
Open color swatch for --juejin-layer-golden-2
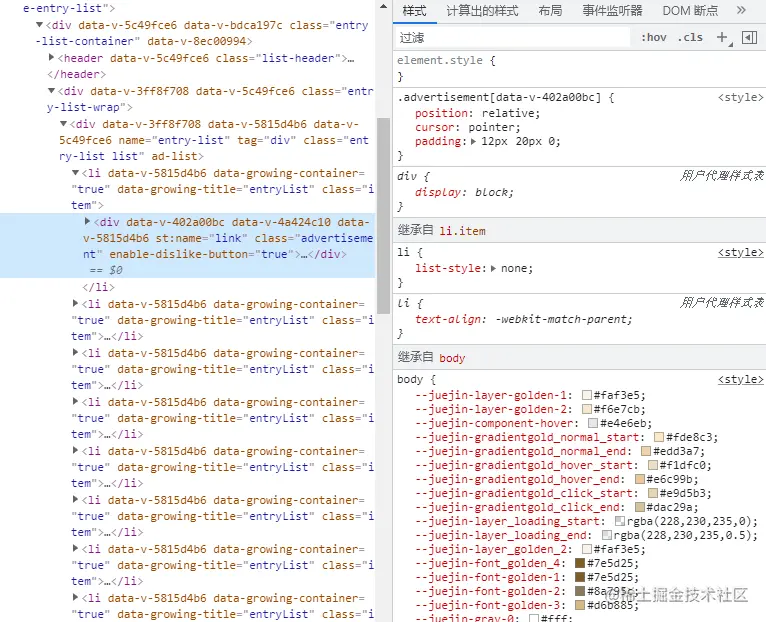click(x=587, y=409)
